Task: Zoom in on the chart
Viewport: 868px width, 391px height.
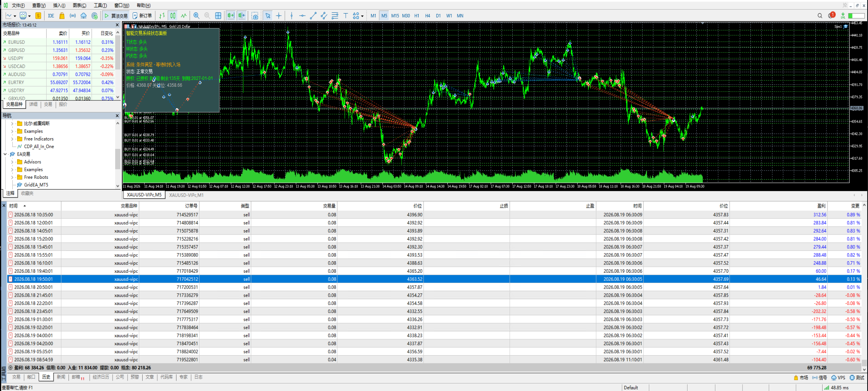Action: point(196,16)
